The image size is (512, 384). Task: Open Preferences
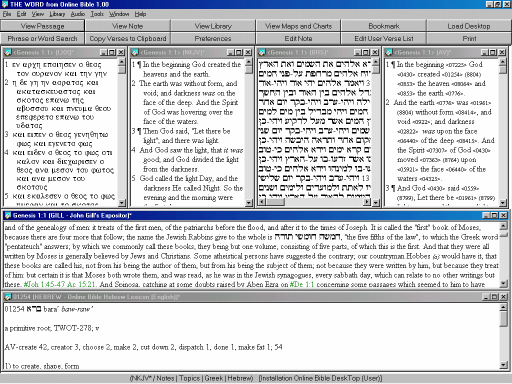213,38
